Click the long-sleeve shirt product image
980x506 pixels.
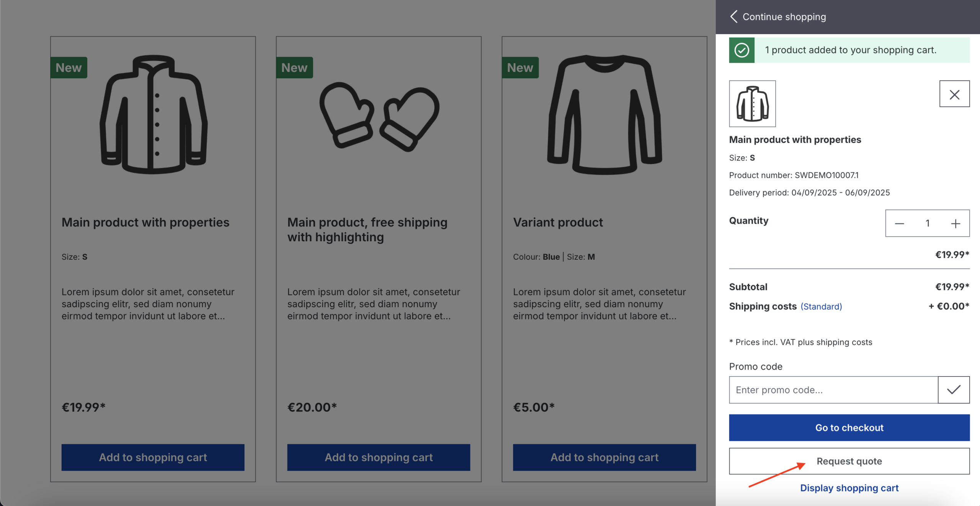click(x=604, y=115)
